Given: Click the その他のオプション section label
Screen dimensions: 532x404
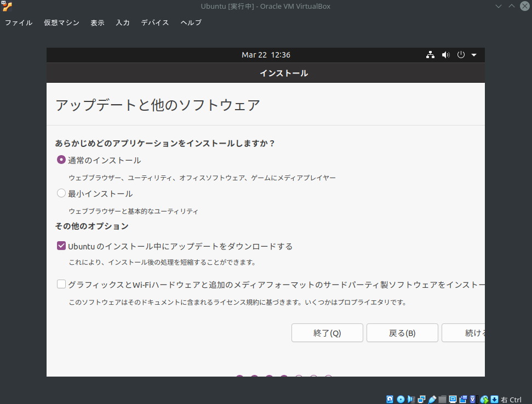Looking at the screenshot, I should [x=92, y=226].
